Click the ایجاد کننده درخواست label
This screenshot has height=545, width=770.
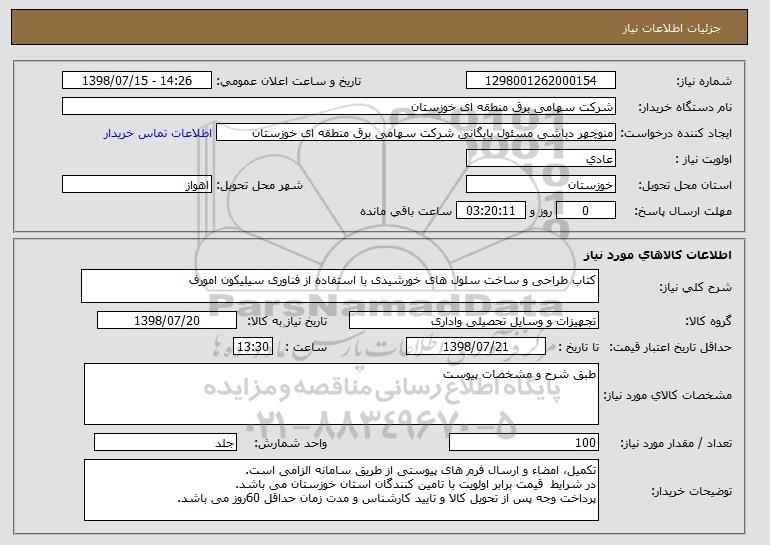676,134
